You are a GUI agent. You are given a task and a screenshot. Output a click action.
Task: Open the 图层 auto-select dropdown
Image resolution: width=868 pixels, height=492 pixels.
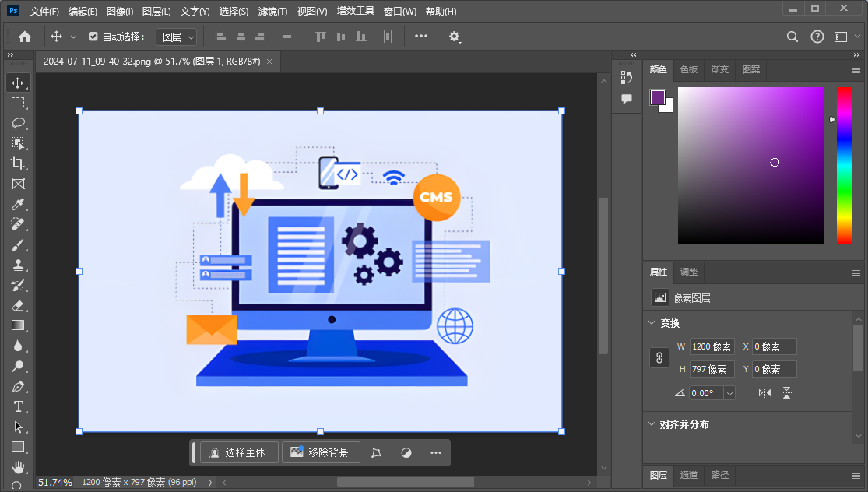[x=176, y=37]
